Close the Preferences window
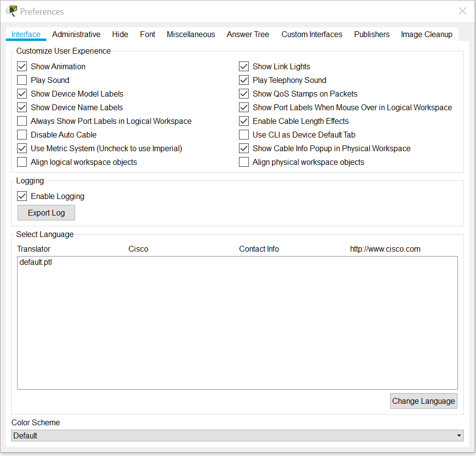476x456 pixels. pos(462,11)
